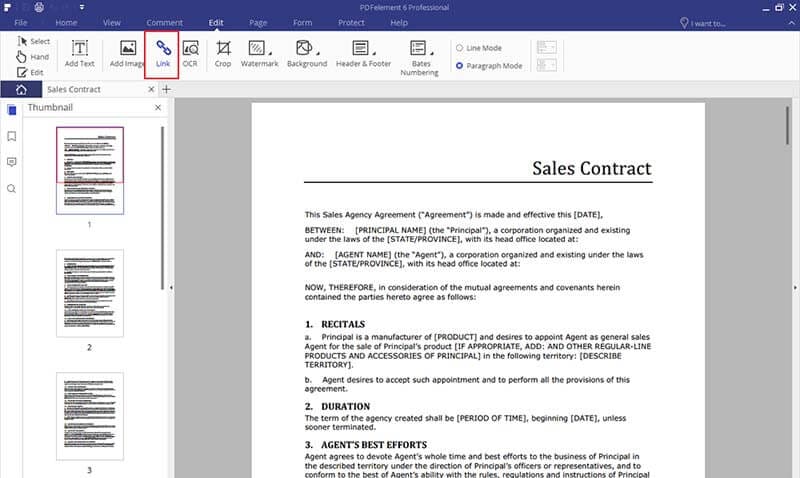Expand the Background dropdown arrow
The height and width of the screenshot is (478, 800).
pyautogui.click(x=318, y=53)
